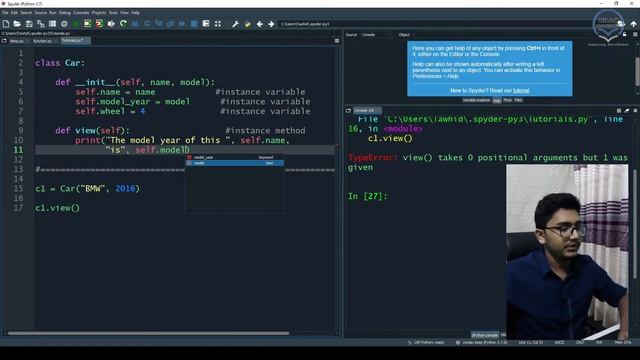Clear the console with the eraser icon
The height and width of the screenshot is (360, 640).
[x=627, y=111]
